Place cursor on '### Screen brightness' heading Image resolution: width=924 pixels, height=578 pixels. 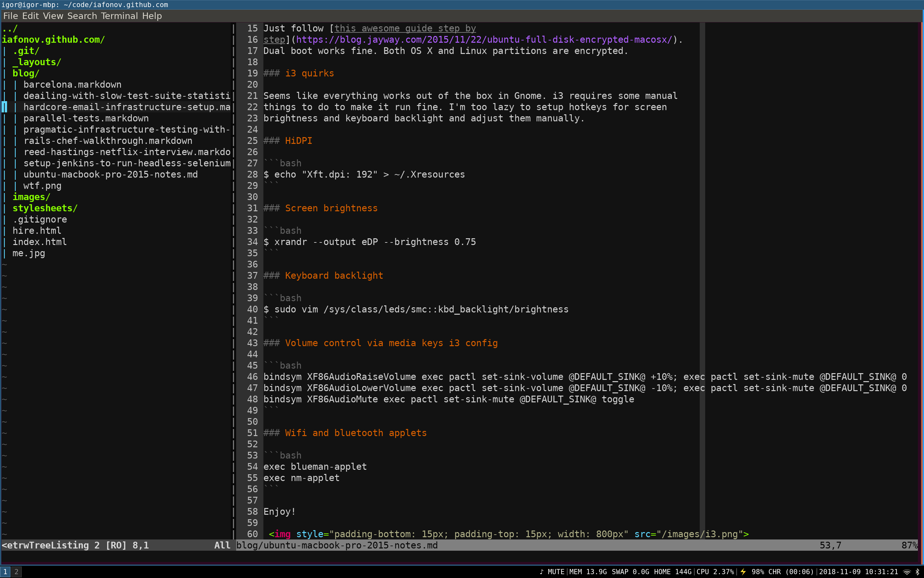tap(320, 208)
